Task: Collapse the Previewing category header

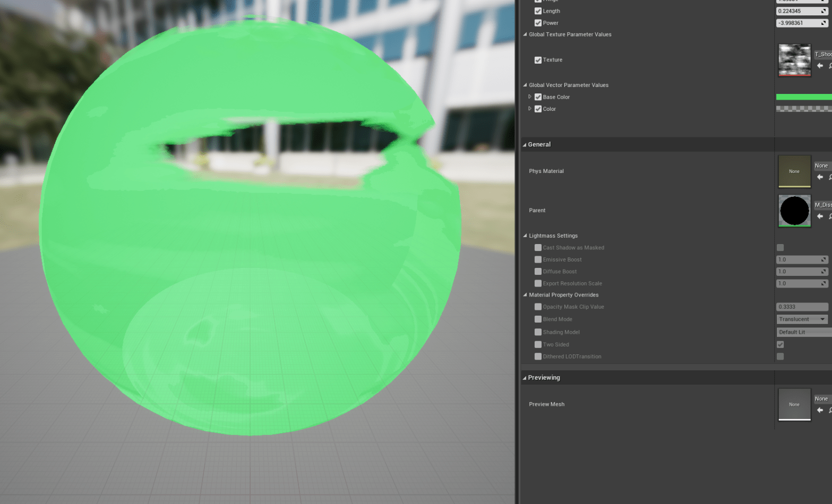Action: pyautogui.click(x=525, y=378)
